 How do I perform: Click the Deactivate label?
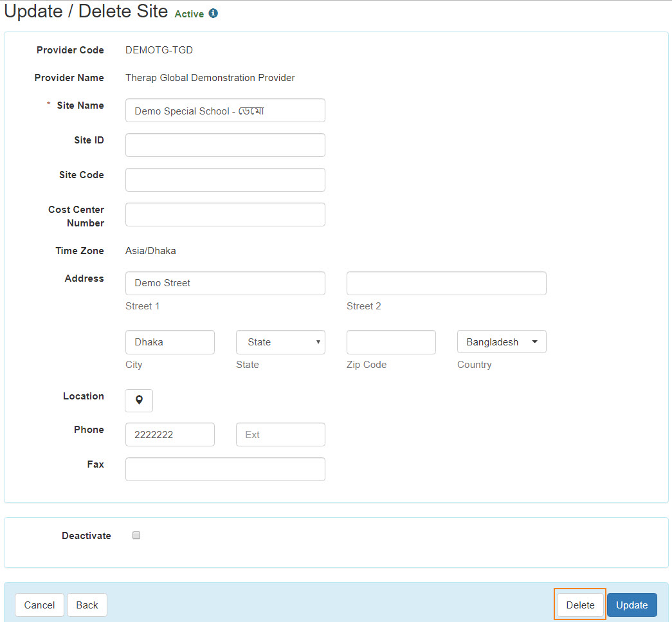tap(86, 535)
